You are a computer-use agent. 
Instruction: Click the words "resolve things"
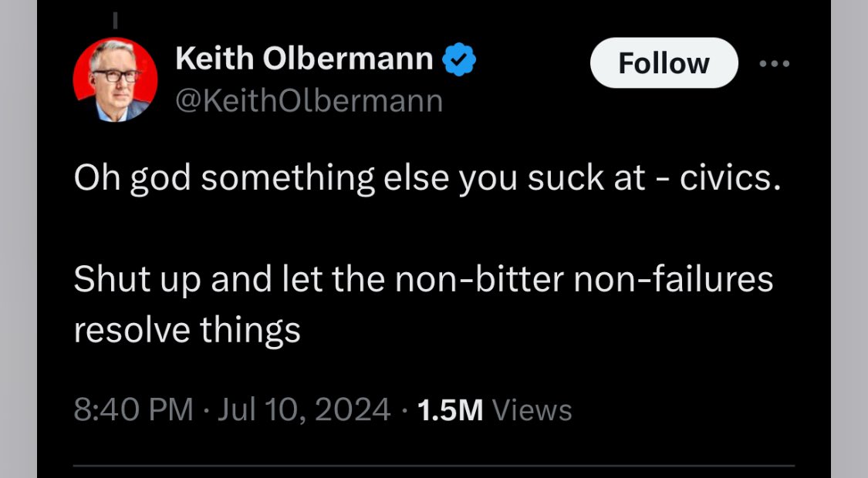pos(187,330)
